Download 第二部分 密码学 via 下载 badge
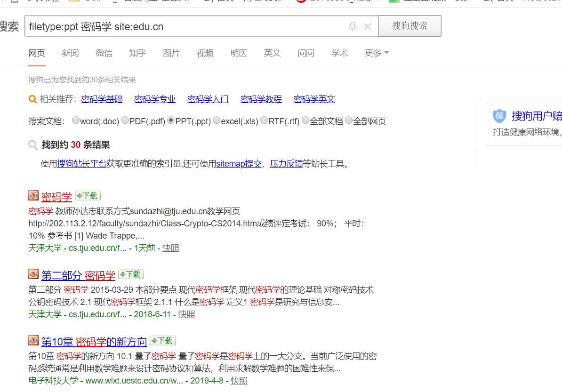 (x=131, y=274)
